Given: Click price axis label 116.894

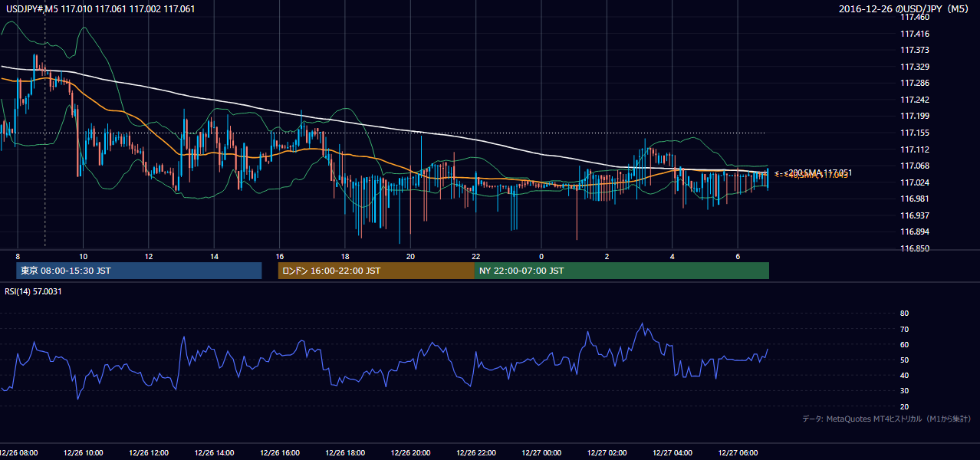Looking at the screenshot, I should (x=915, y=232).
